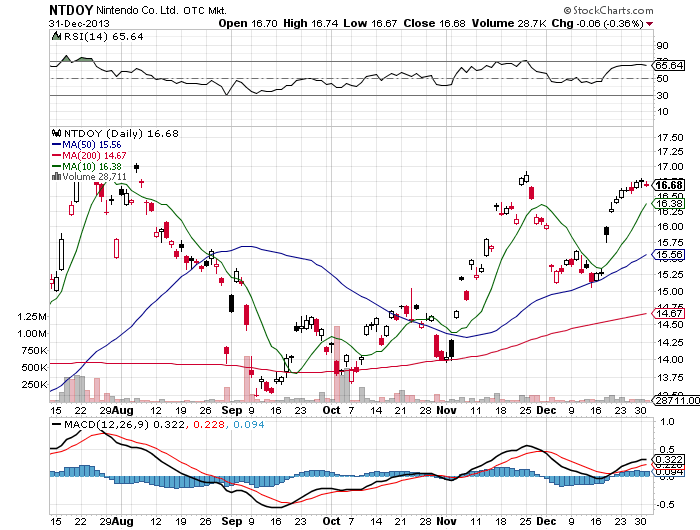Click the blue MA(50) legend line

coord(56,144)
